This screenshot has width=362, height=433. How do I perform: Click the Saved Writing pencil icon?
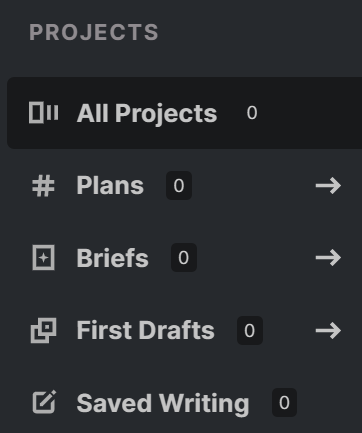44,402
